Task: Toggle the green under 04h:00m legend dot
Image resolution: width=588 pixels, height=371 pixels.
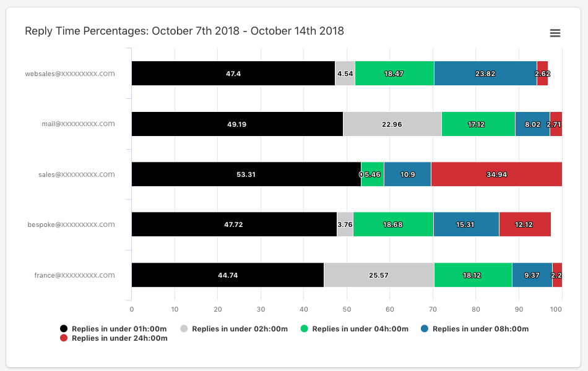Action: [304, 329]
